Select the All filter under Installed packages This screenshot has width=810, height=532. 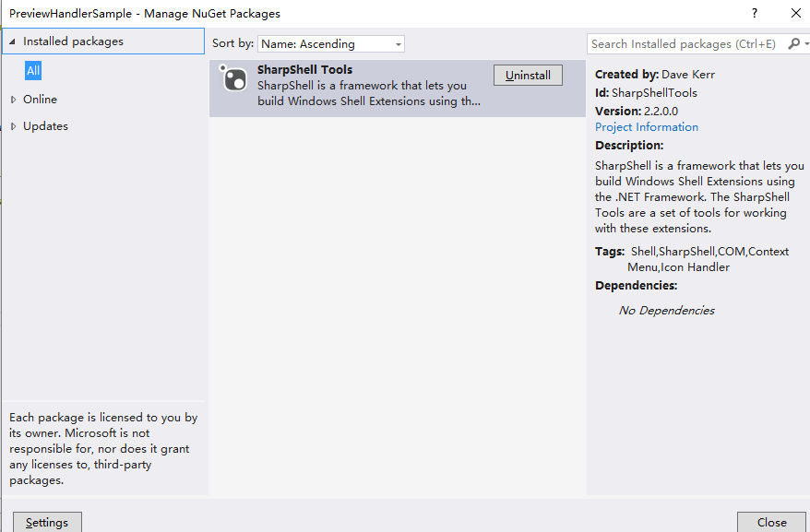click(33, 71)
